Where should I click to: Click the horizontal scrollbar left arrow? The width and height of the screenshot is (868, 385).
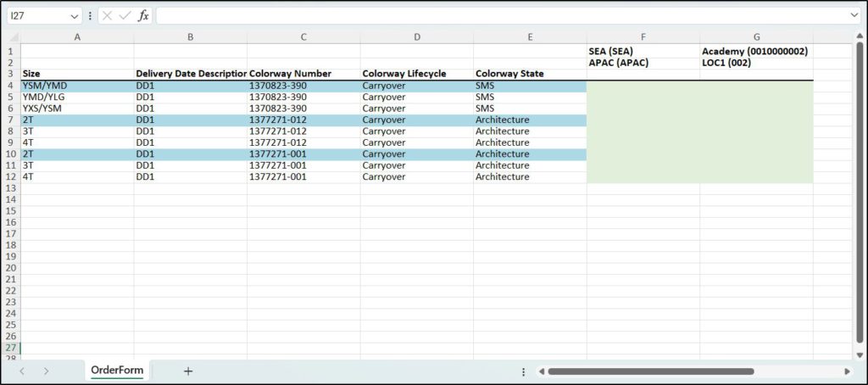pos(539,371)
